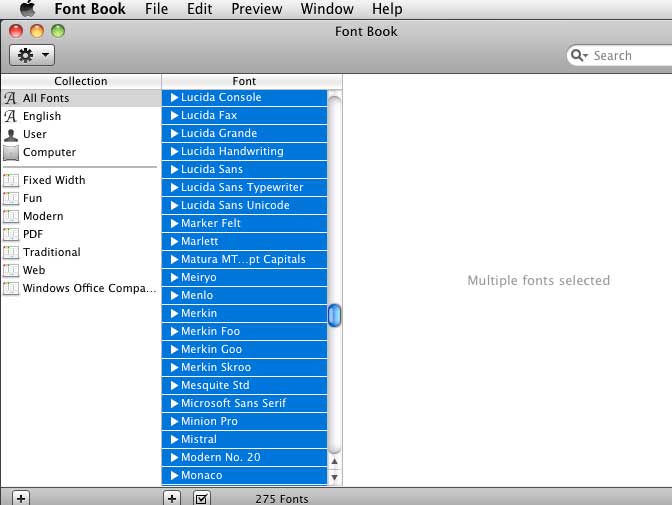The height and width of the screenshot is (505, 672).
Task: Toggle enable/disable checkbox for selected fonts
Action: pyautogui.click(x=201, y=497)
